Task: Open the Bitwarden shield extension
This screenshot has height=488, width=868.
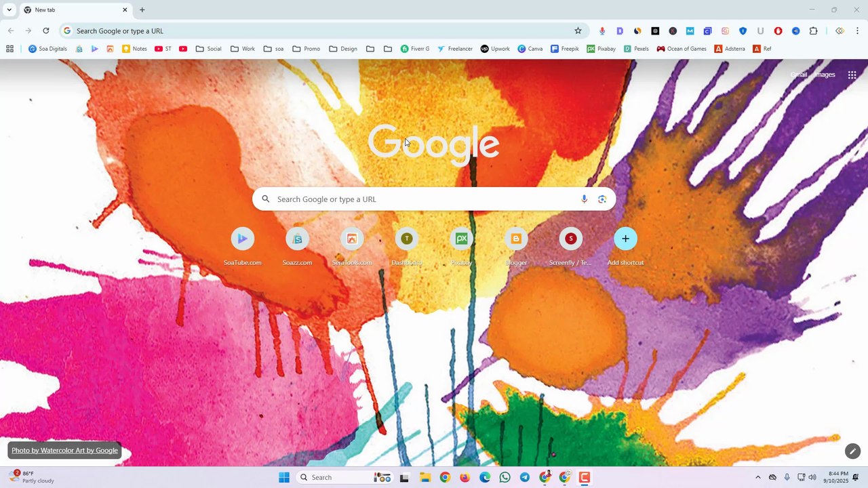Action: pos(743,30)
